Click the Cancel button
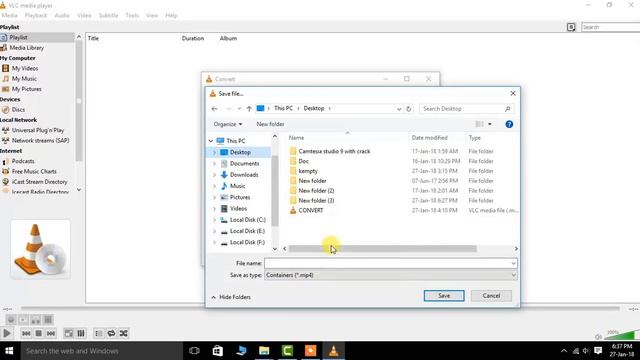This screenshot has height=360, width=640. tap(491, 296)
